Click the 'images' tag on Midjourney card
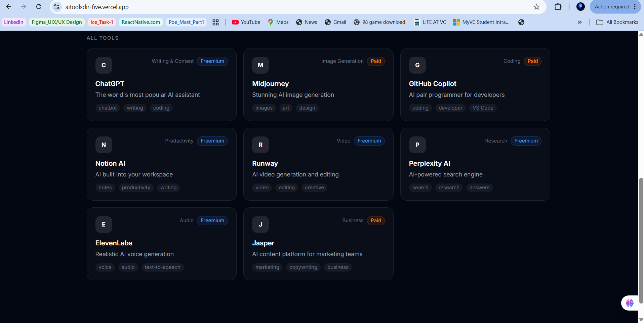644x323 pixels. point(264,108)
